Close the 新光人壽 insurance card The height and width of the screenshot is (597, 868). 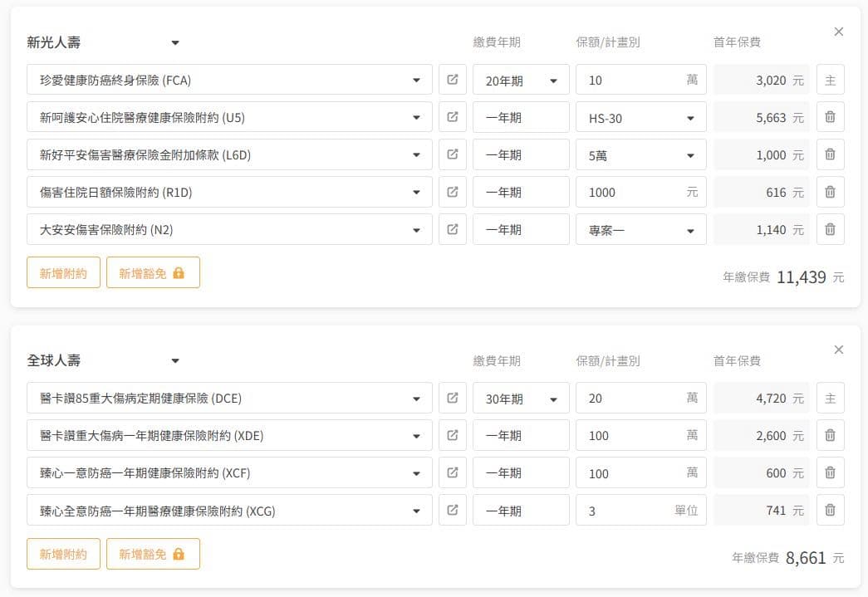pos(838,32)
